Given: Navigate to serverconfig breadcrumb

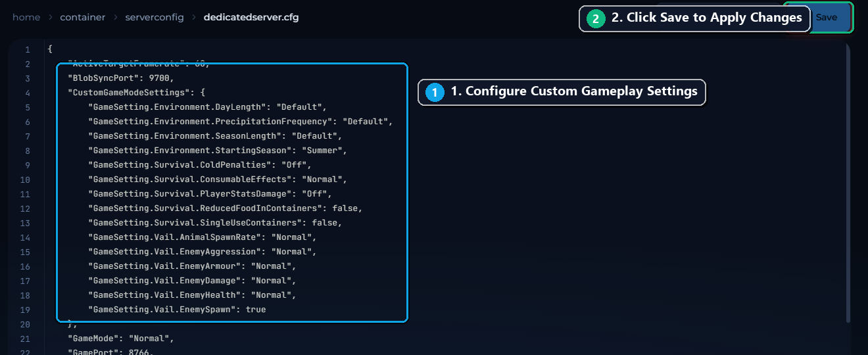Looking at the screenshot, I should point(155,18).
